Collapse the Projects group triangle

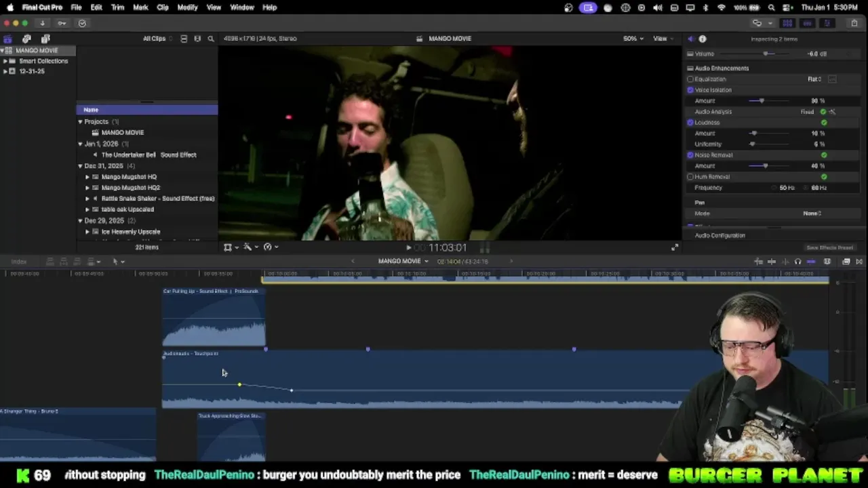tap(80, 122)
